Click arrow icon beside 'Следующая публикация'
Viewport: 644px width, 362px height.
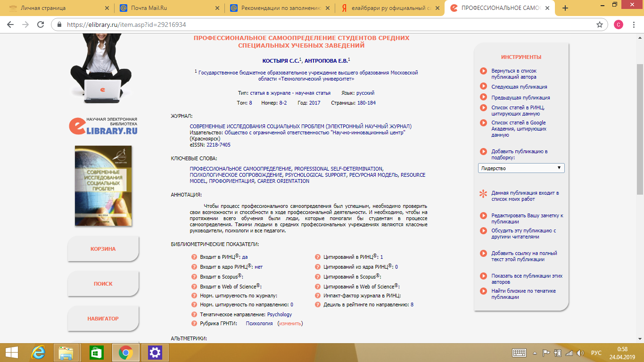pos(483,86)
